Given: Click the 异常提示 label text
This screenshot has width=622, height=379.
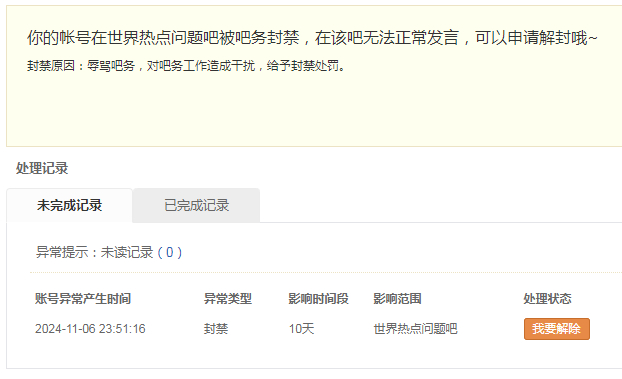Looking at the screenshot, I should [x=62, y=252].
